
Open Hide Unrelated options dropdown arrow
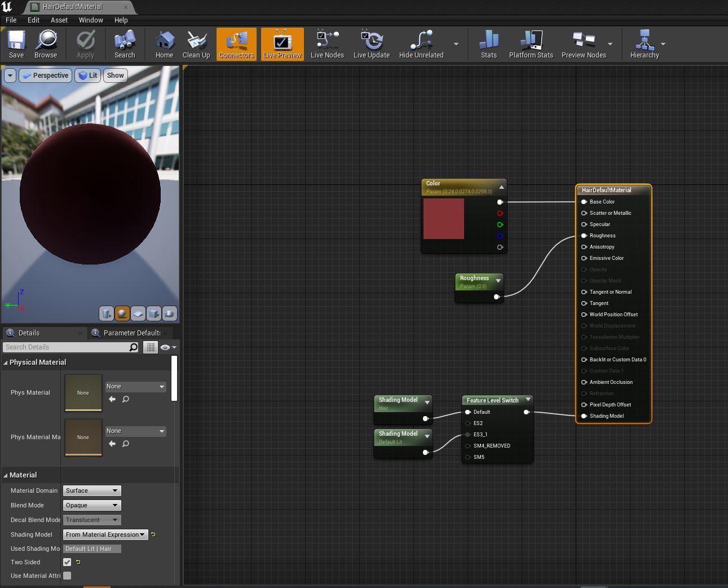(456, 44)
